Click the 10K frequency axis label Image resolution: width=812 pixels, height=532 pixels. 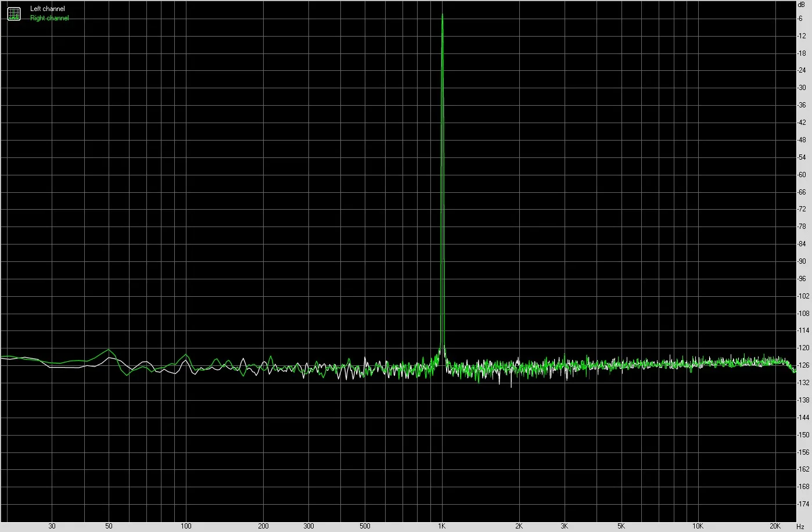coord(698,526)
